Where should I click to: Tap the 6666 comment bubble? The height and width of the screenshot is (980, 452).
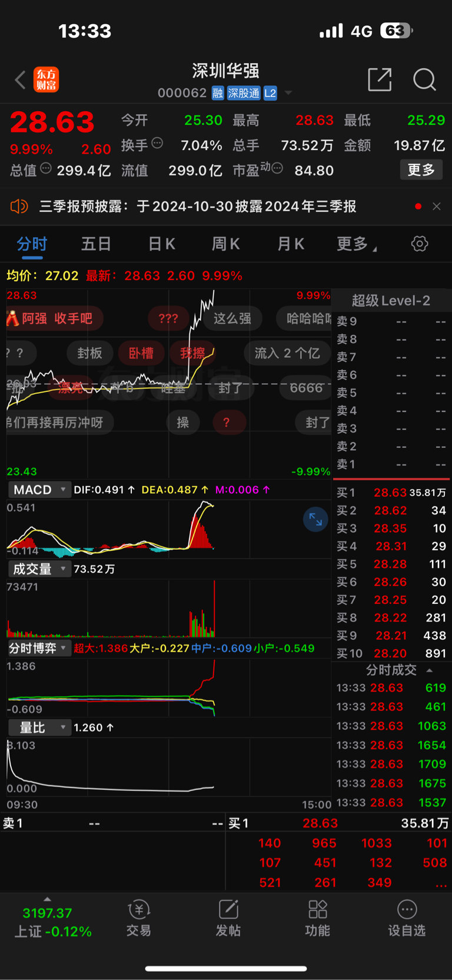pyautogui.click(x=306, y=388)
